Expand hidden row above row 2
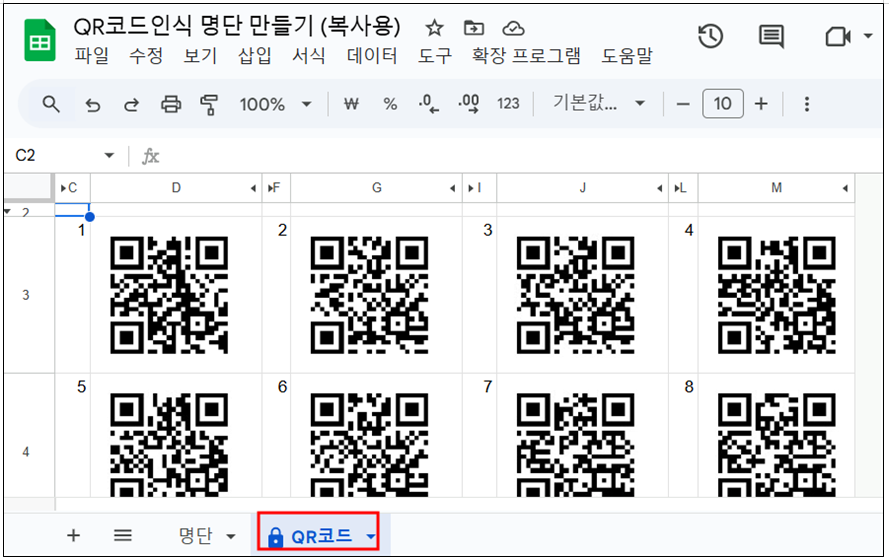This screenshot has width=889, height=560. (7, 211)
